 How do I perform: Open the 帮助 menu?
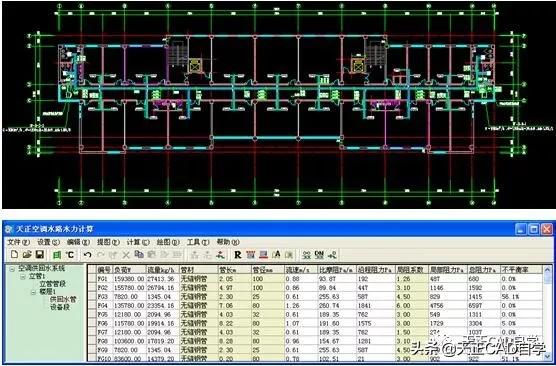click(228, 242)
